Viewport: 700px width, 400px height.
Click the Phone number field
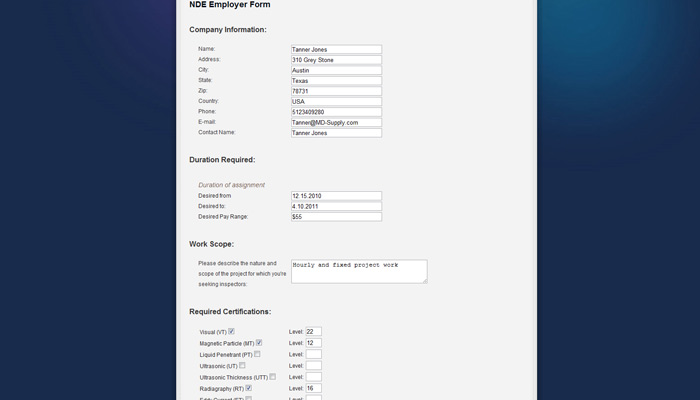tap(336, 112)
